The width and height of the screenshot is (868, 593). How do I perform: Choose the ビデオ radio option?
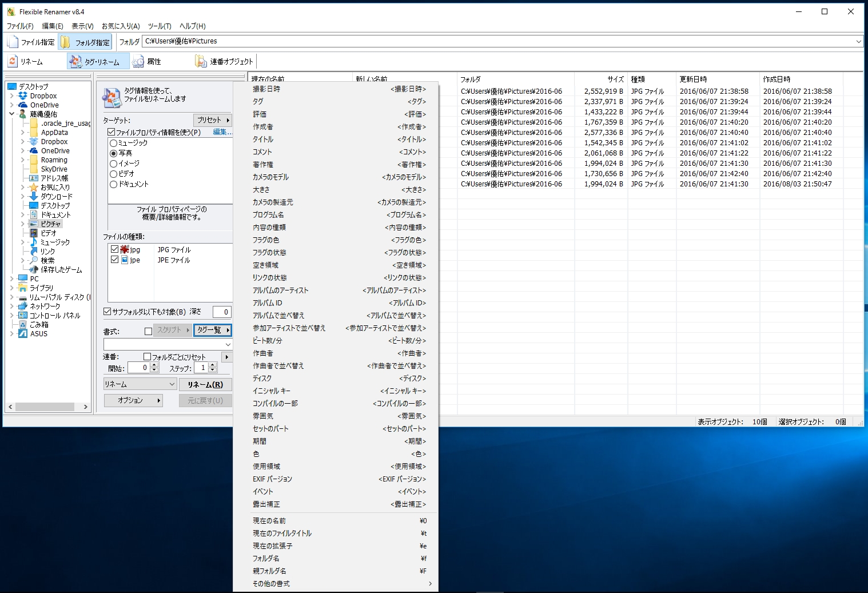[x=113, y=174]
